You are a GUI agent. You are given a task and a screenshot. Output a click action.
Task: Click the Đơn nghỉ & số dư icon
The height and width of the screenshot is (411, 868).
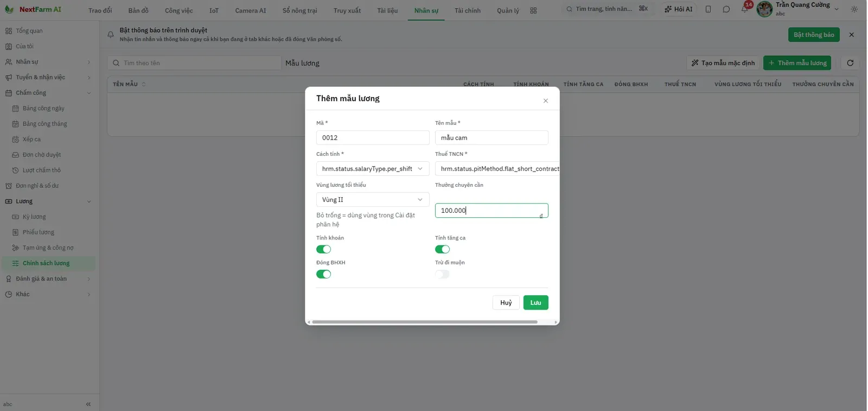click(x=9, y=186)
